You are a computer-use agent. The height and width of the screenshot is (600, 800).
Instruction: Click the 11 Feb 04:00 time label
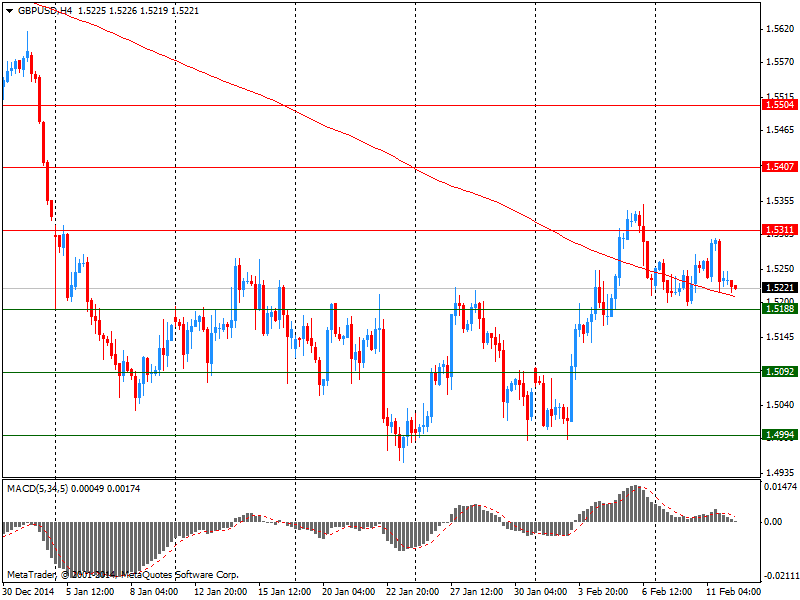click(x=733, y=592)
